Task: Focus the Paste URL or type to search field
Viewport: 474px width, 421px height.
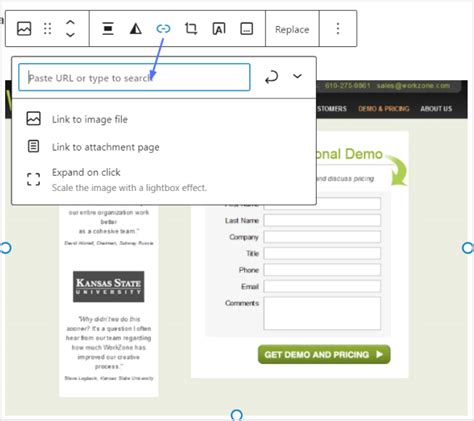Action: [x=134, y=77]
